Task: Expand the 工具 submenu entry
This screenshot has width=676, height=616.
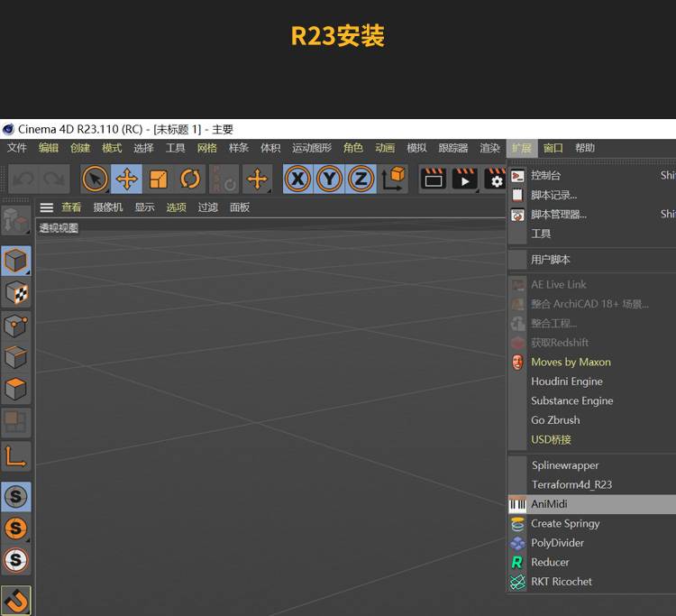Action: [x=592, y=234]
